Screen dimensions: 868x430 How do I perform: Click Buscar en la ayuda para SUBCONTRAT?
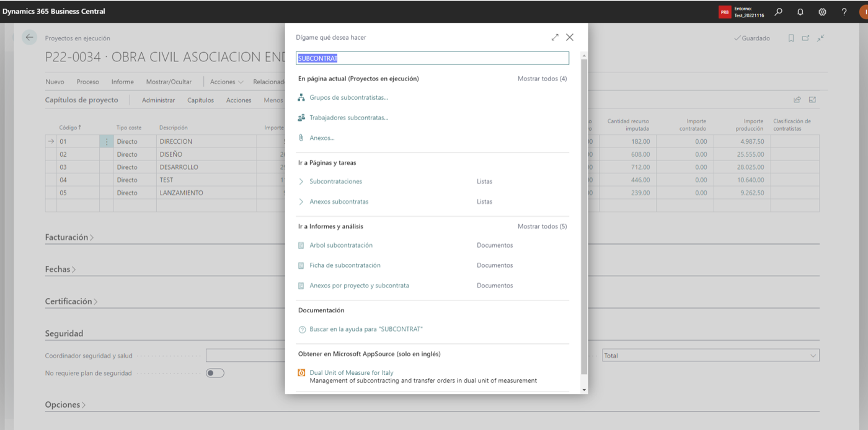pyautogui.click(x=366, y=330)
